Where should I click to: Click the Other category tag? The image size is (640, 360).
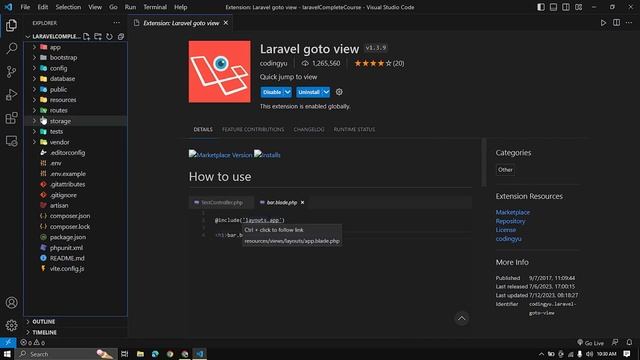505,169
